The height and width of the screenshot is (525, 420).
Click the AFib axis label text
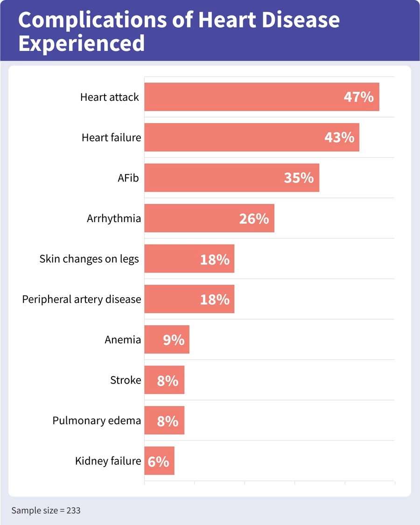pos(128,178)
